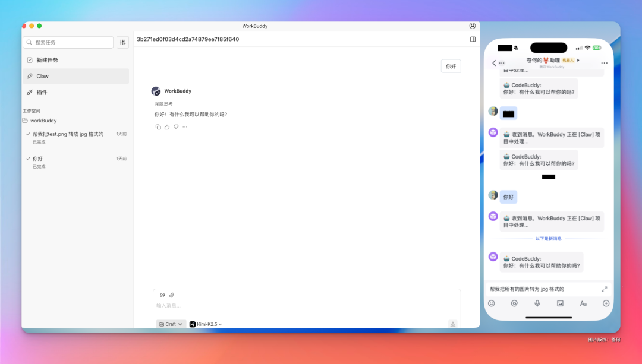Open the Craft dropdown in the input bar
The image size is (642, 364).
click(x=171, y=324)
